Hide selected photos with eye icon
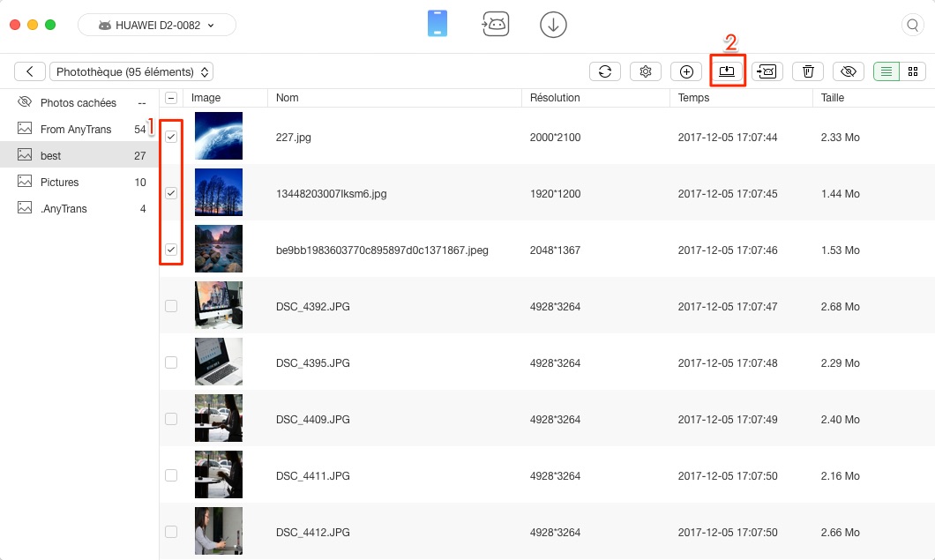 848,71
